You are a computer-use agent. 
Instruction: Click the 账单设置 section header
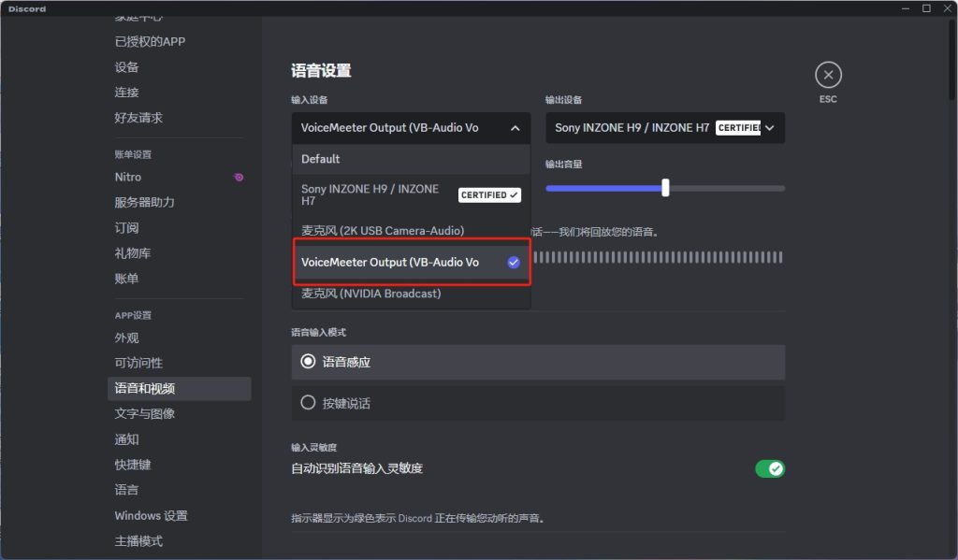(133, 154)
